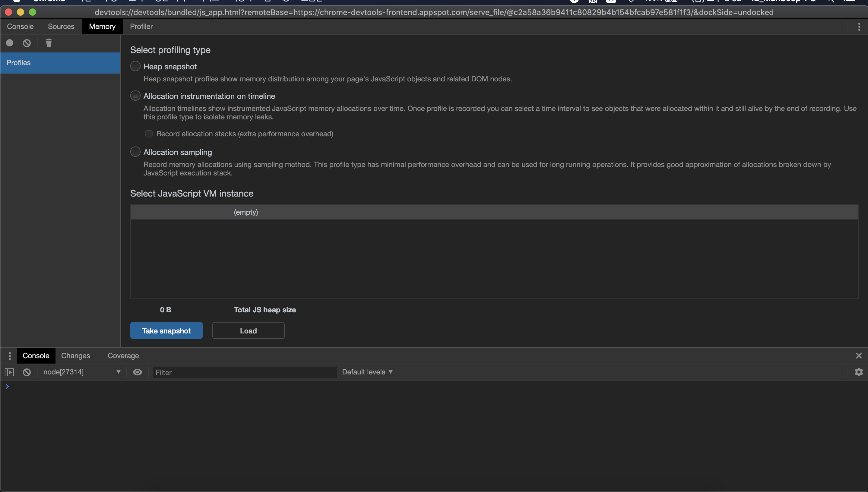The width and height of the screenshot is (868, 492).
Task: Open the node[27314] context dropdown
Action: (x=81, y=372)
